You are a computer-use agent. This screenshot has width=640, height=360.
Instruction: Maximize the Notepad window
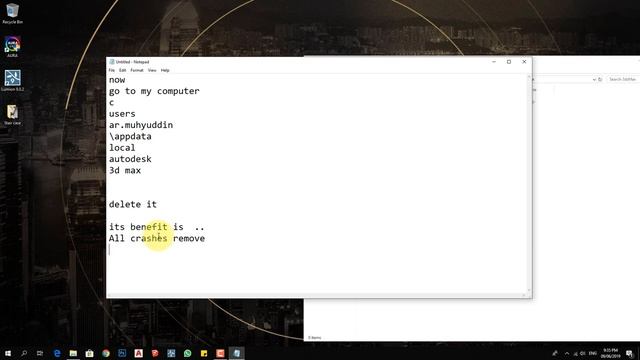point(509,62)
